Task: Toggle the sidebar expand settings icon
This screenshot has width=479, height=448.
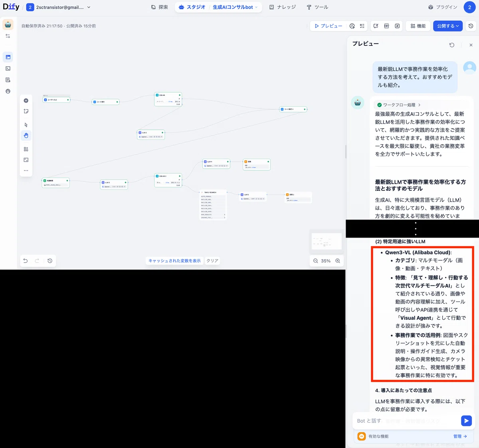Action: [x=8, y=36]
